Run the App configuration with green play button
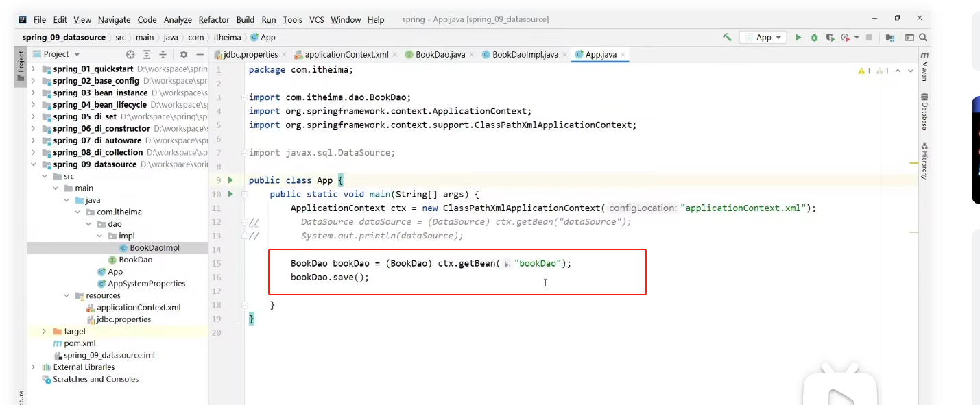Viewport: 980px width, 405px height. [x=798, y=38]
